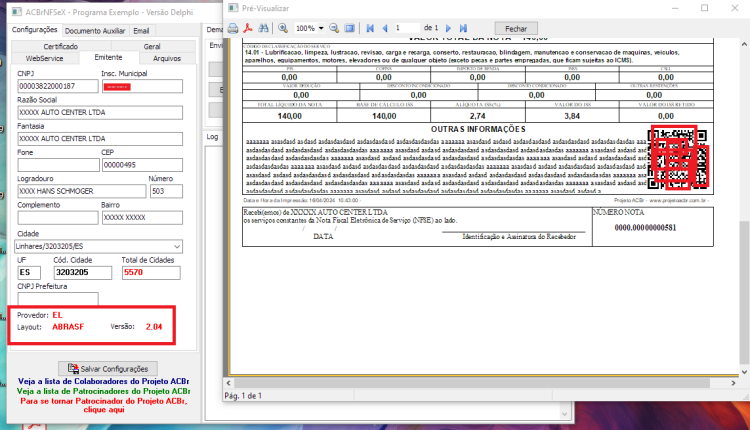The height and width of the screenshot is (430, 750).
Task: Select the Geral sub-tab
Action: [x=152, y=46]
